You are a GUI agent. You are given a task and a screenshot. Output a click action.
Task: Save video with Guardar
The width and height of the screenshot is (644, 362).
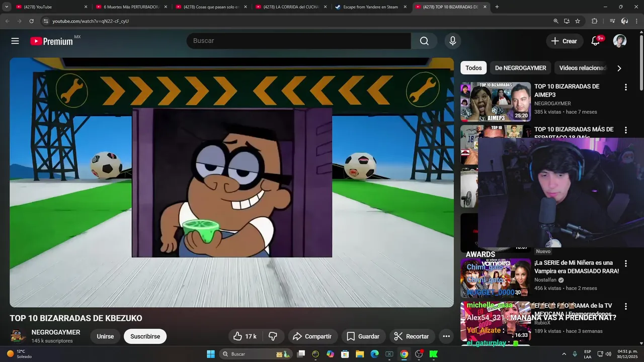pos(363,336)
